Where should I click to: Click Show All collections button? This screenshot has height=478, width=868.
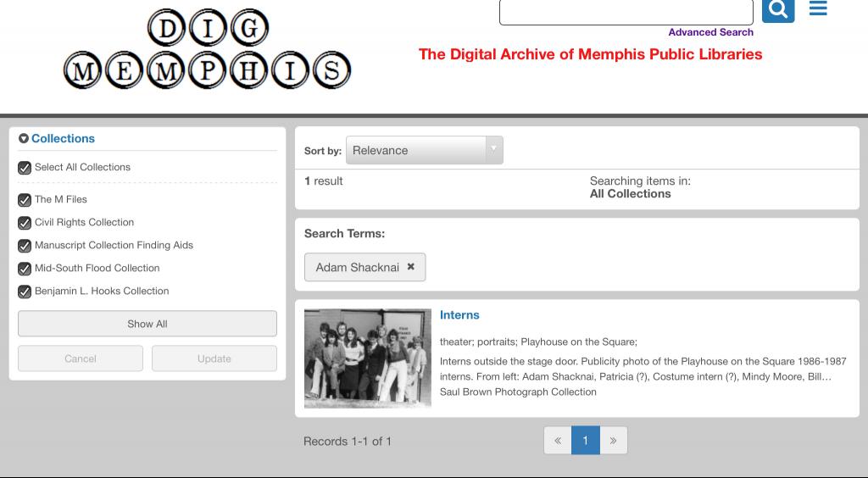pos(147,324)
